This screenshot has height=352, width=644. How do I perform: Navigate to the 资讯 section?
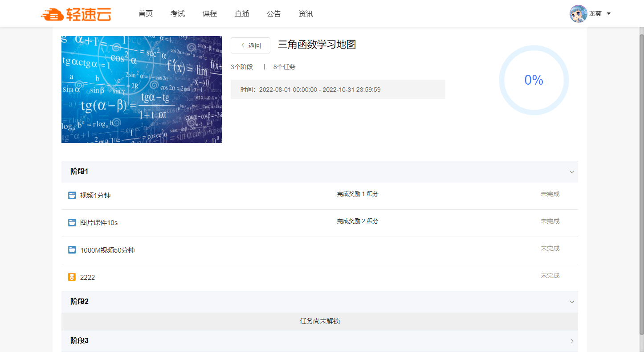[306, 14]
